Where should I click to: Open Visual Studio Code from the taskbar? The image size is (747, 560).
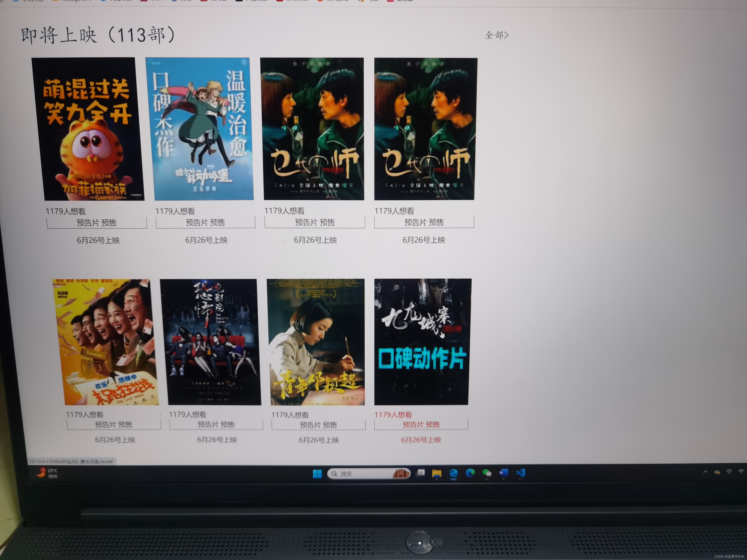click(520, 472)
